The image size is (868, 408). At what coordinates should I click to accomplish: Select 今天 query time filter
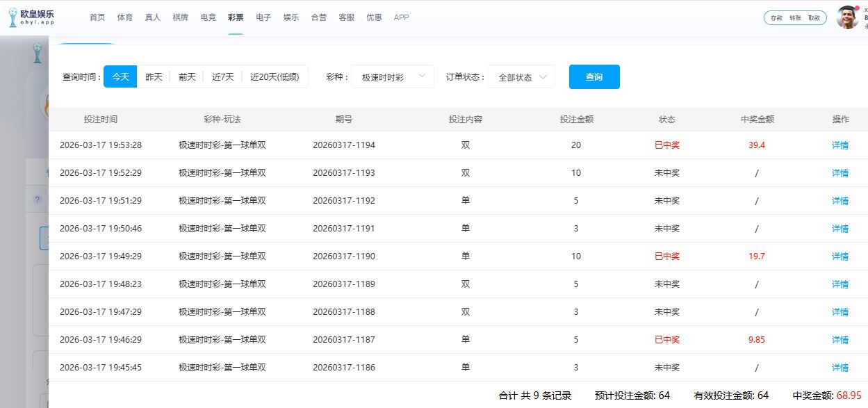click(x=120, y=77)
